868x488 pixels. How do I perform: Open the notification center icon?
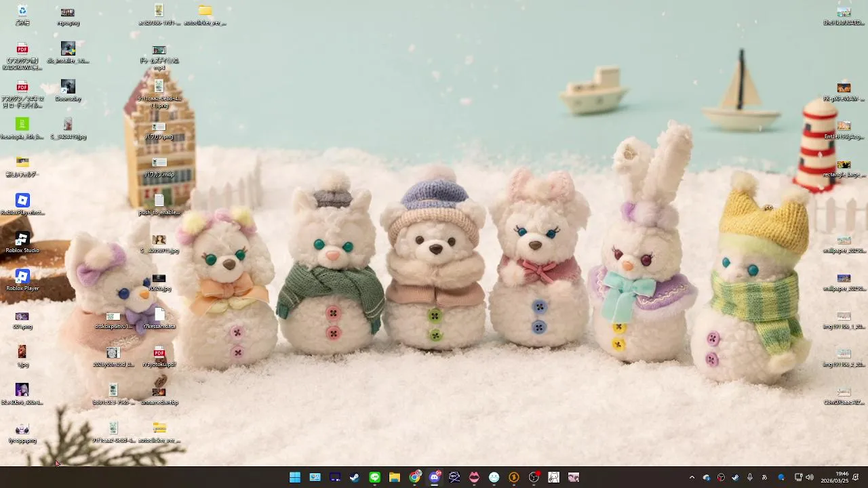tap(856, 477)
